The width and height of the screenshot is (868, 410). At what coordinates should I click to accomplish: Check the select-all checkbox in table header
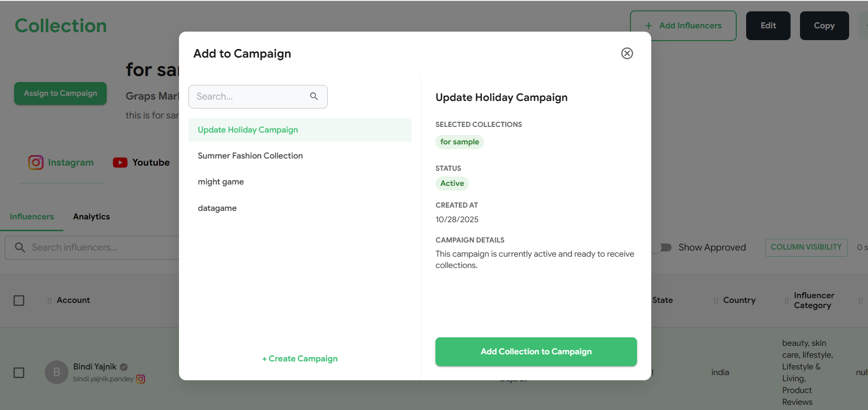(x=19, y=301)
